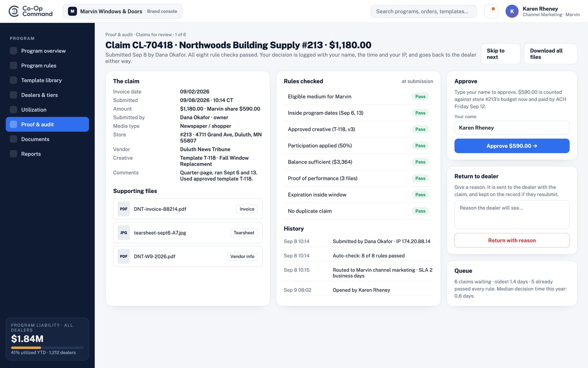Click the Program rules sidebar icon
Image resolution: width=588 pixels, height=368 pixels.
(13, 65)
